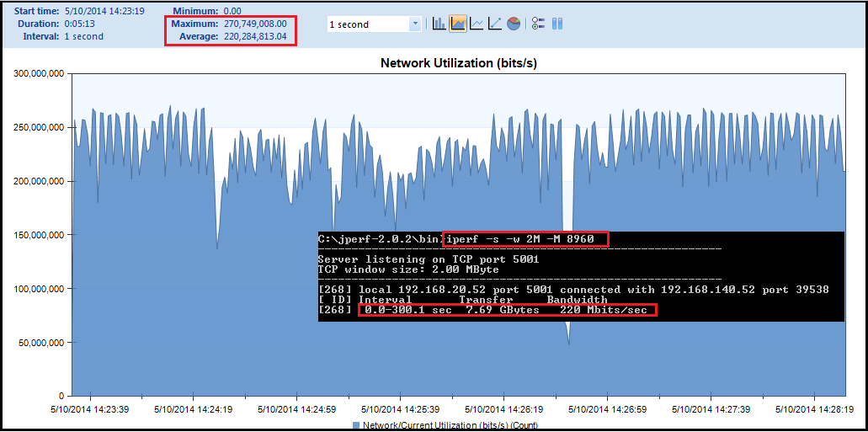868x432 pixels.
Task: Switch to line chart view
Action: coord(477,24)
